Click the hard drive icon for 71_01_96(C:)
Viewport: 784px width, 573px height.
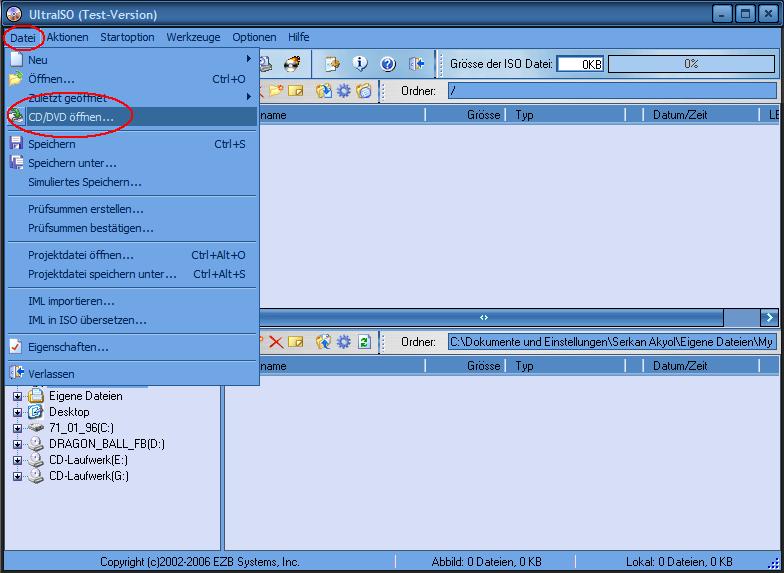coord(36,428)
